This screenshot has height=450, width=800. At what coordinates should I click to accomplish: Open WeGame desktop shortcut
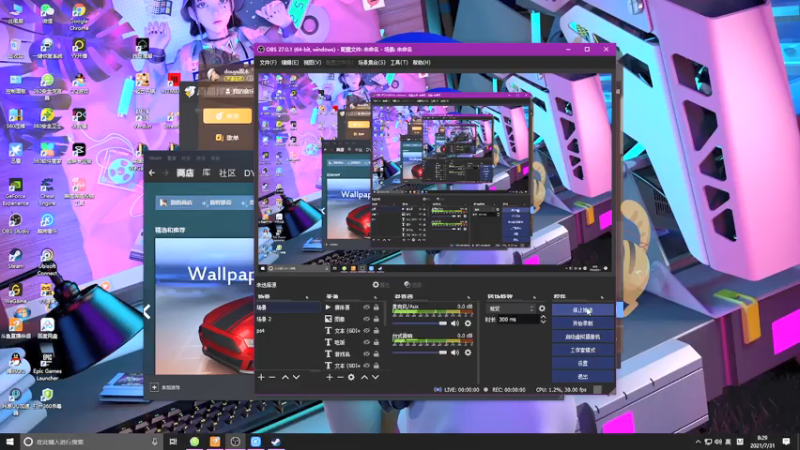(x=15, y=293)
